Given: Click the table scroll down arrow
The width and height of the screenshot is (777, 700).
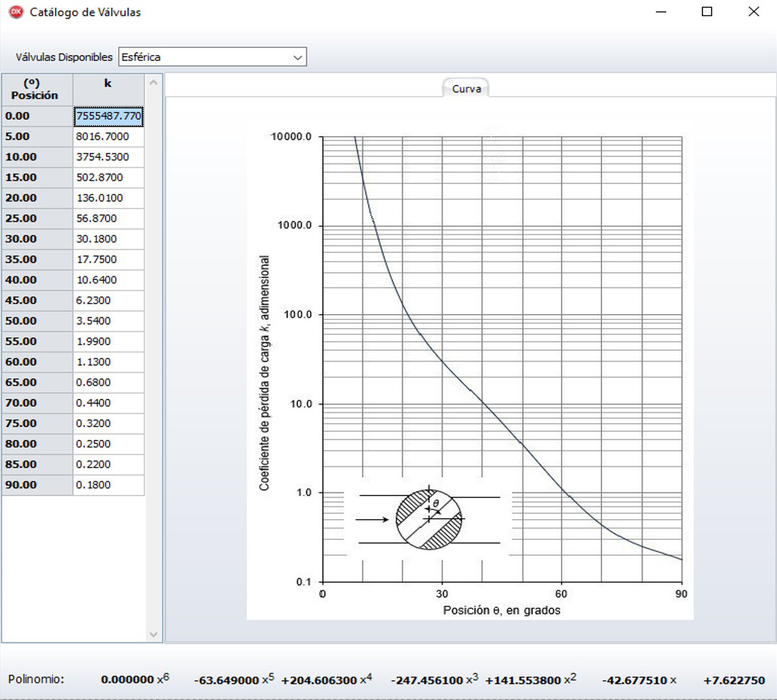Looking at the screenshot, I should (153, 634).
